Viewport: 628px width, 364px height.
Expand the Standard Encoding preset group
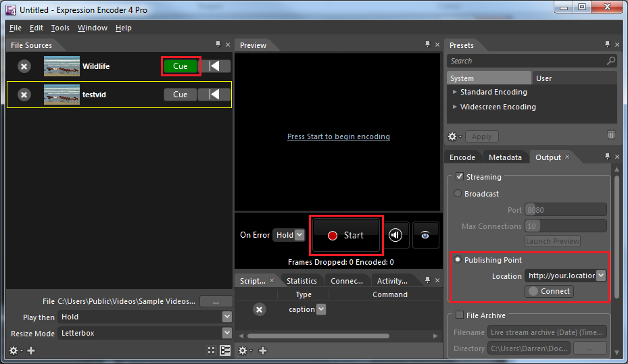[454, 92]
